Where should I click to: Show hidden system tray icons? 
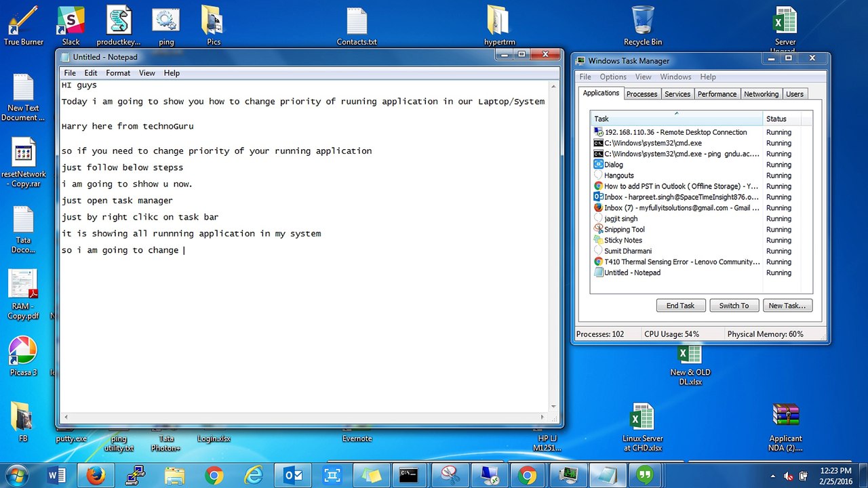point(773,476)
